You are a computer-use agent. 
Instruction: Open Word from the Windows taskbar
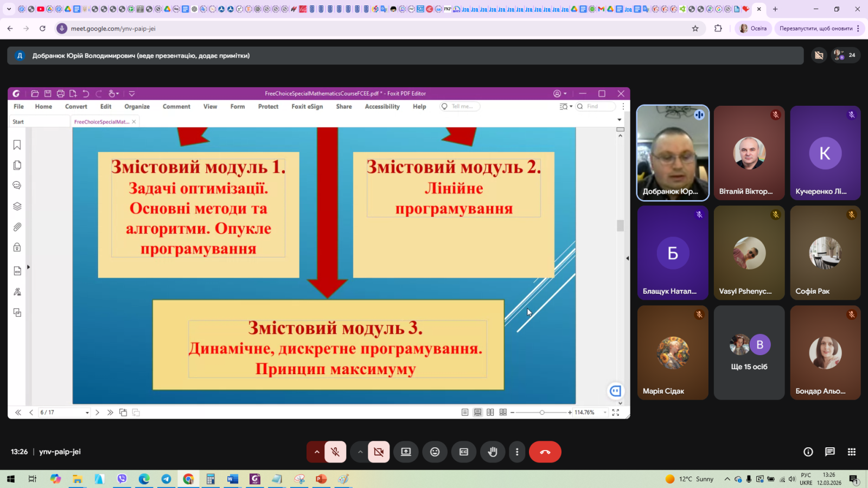pos(233,479)
